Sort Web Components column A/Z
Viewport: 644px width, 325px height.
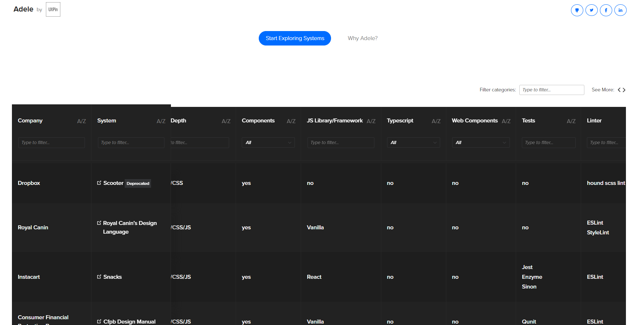coord(506,121)
